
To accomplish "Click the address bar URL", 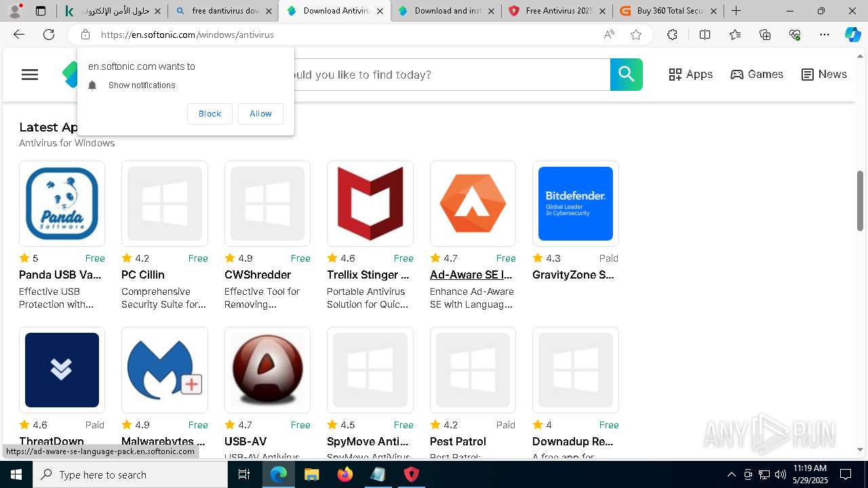I will pyautogui.click(x=187, y=35).
